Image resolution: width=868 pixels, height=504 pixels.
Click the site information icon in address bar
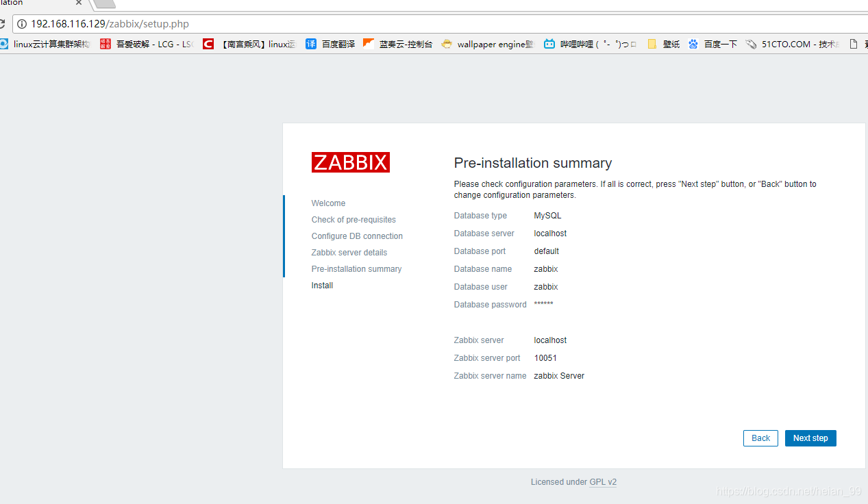21,24
